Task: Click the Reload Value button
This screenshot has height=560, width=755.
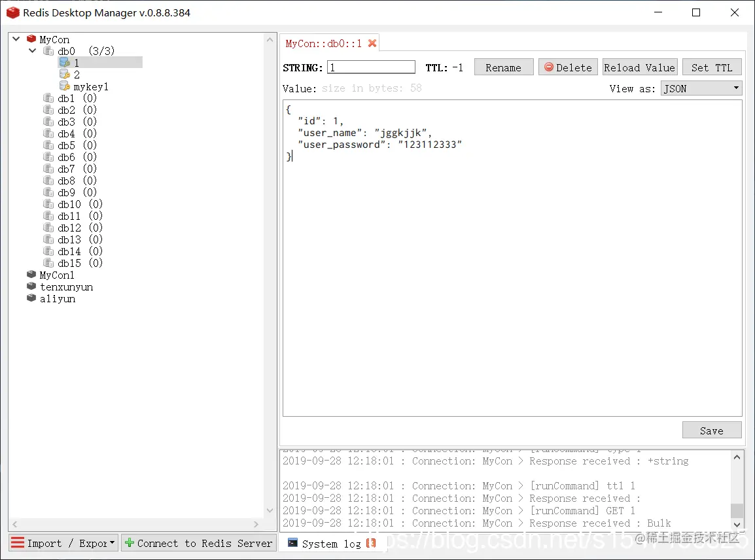Action: coord(640,67)
